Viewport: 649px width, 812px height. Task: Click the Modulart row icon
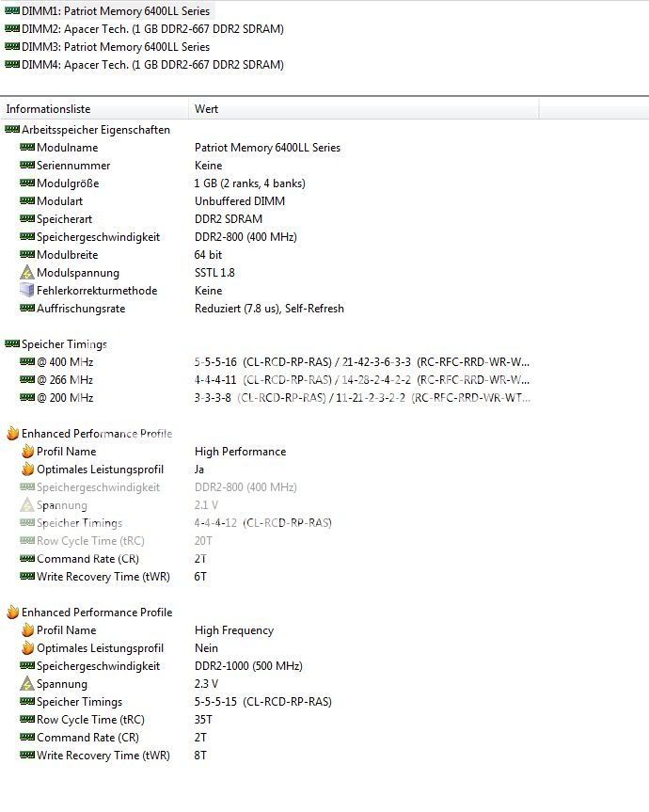click(27, 200)
